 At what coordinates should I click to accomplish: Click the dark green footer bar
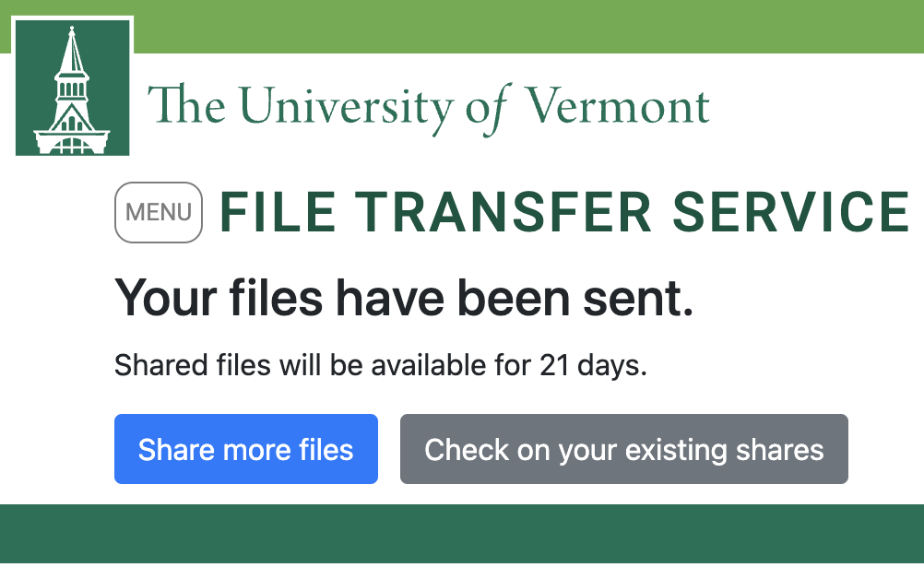coord(462,534)
